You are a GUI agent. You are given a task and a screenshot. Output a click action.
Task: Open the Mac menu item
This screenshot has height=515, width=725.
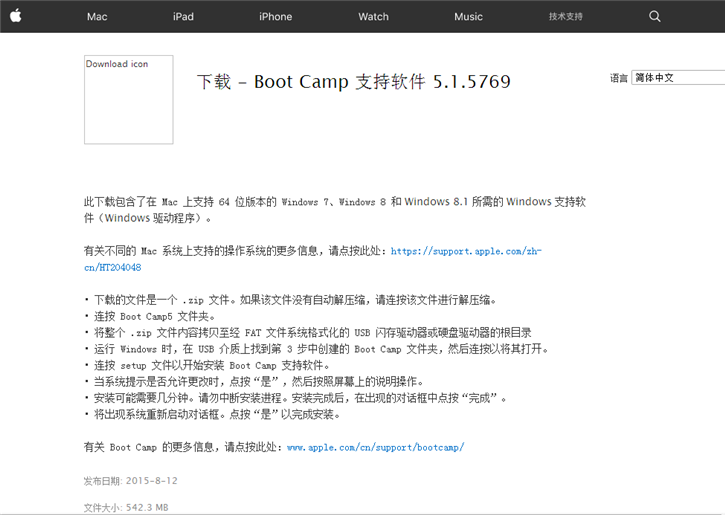(x=97, y=17)
